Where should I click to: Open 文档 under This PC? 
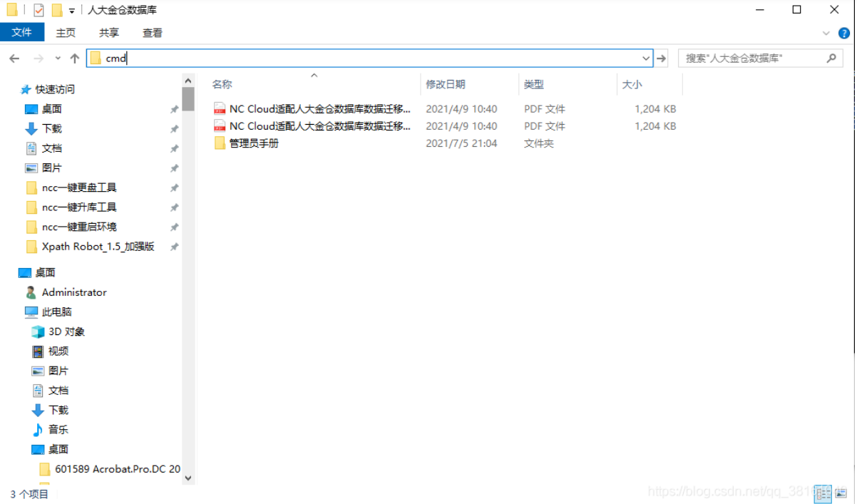click(x=58, y=391)
